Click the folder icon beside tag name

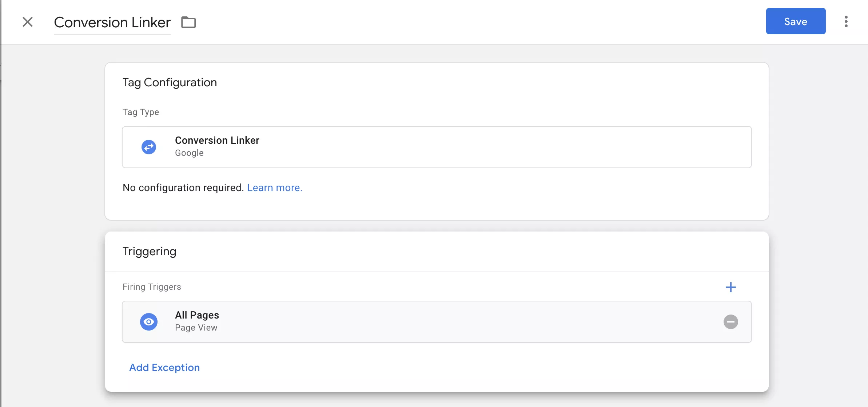(x=188, y=22)
